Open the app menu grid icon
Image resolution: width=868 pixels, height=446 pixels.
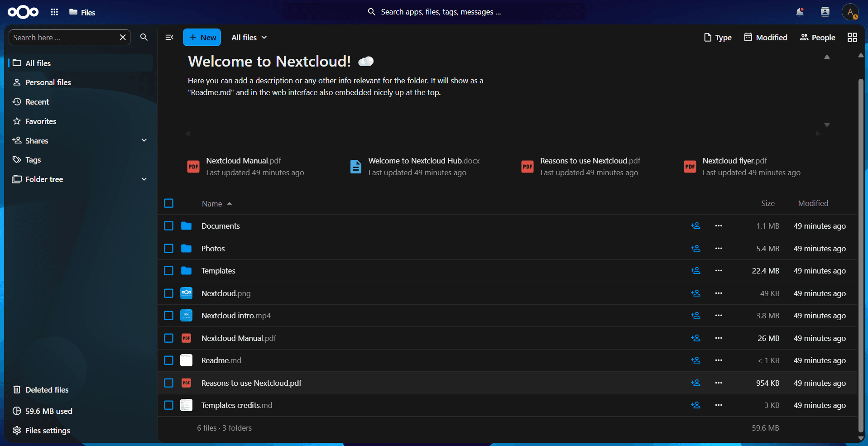pos(54,12)
